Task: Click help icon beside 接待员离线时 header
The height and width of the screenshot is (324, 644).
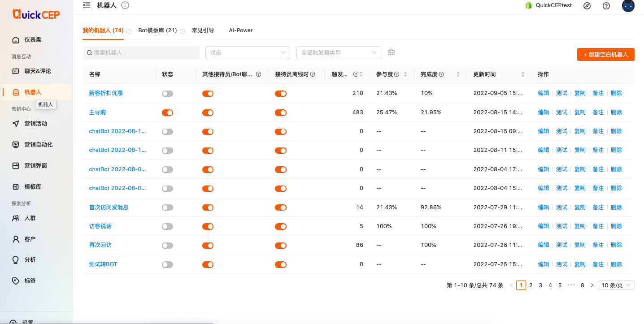Action: (x=313, y=74)
